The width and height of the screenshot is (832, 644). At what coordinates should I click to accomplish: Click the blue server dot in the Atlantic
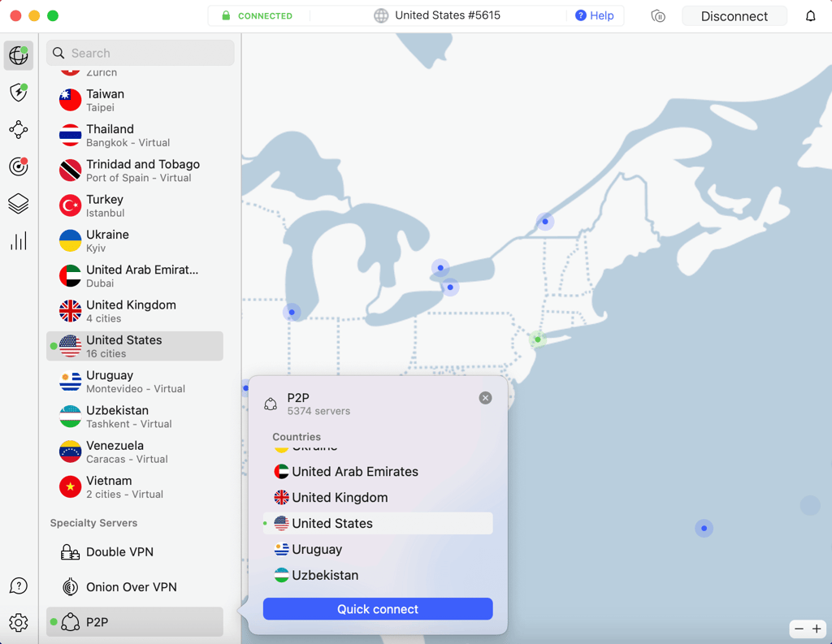pyautogui.click(x=704, y=529)
